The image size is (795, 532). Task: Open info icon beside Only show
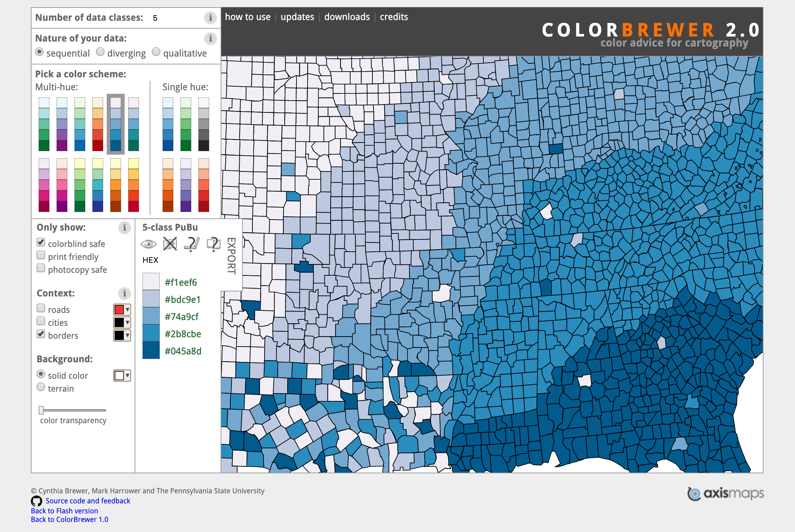coord(124,227)
